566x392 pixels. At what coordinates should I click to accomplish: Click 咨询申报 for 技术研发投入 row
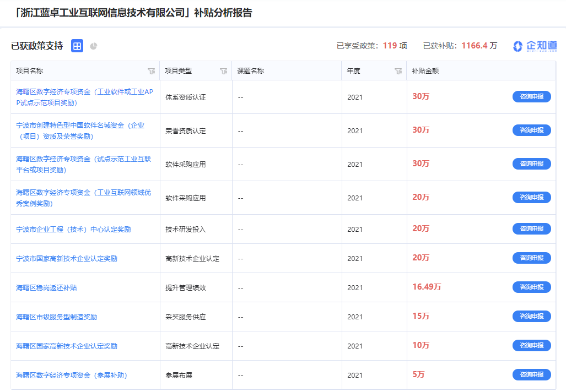click(x=532, y=228)
